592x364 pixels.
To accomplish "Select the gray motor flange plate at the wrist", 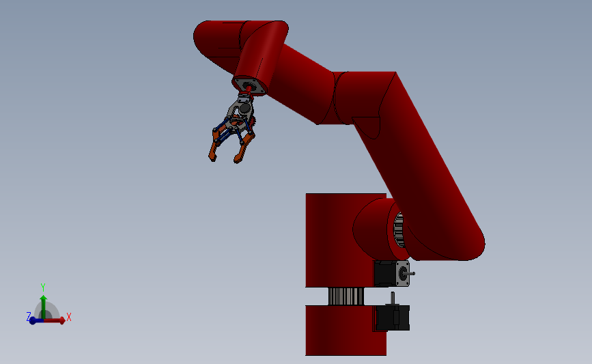I will tap(249, 87).
